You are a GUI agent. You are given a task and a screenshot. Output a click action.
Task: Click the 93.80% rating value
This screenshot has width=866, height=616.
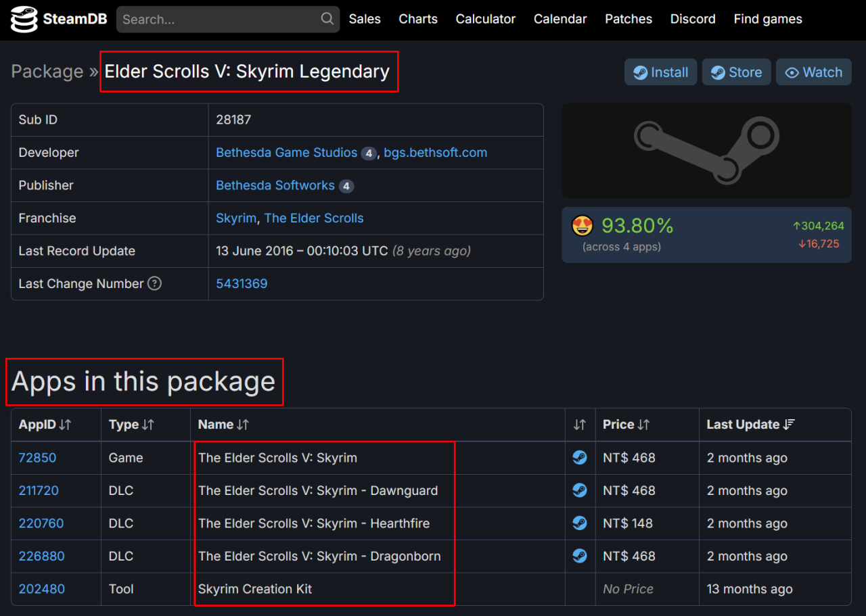pyautogui.click(x=637, y=225)
